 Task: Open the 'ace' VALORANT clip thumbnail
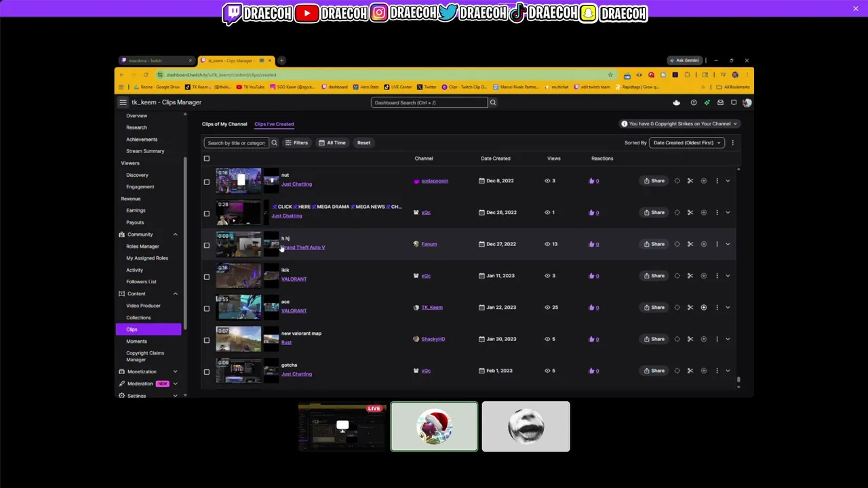238,307
